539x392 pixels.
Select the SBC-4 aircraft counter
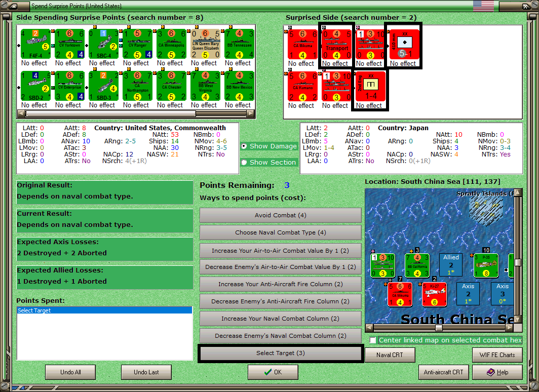coord(103,44)
